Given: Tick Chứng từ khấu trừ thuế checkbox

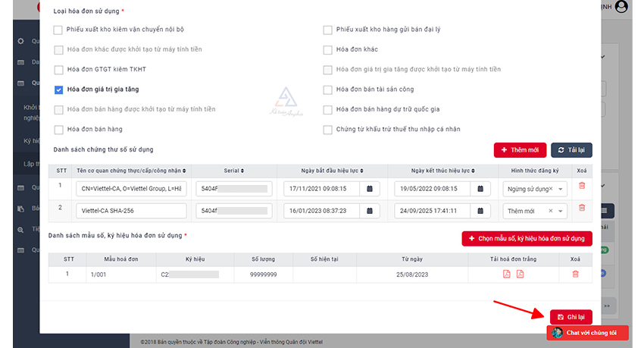Looking at the screenshot, I should (x=327, y=130).
